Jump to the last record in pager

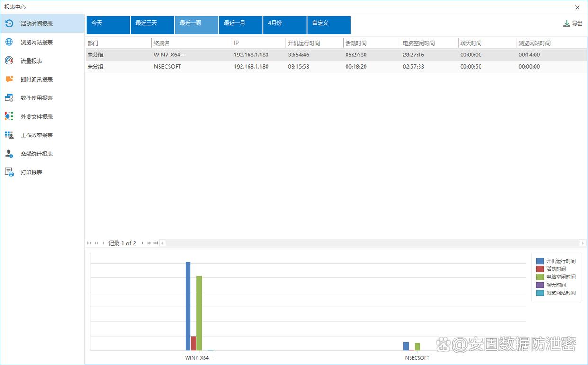pyautogui.click(x=155, y=243)
